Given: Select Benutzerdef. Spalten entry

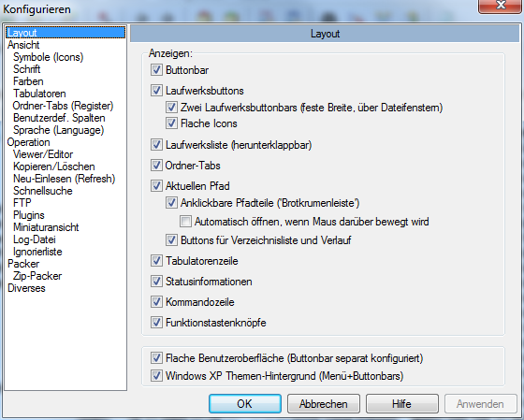Looking at the screenshot, I should coord(59,118).
